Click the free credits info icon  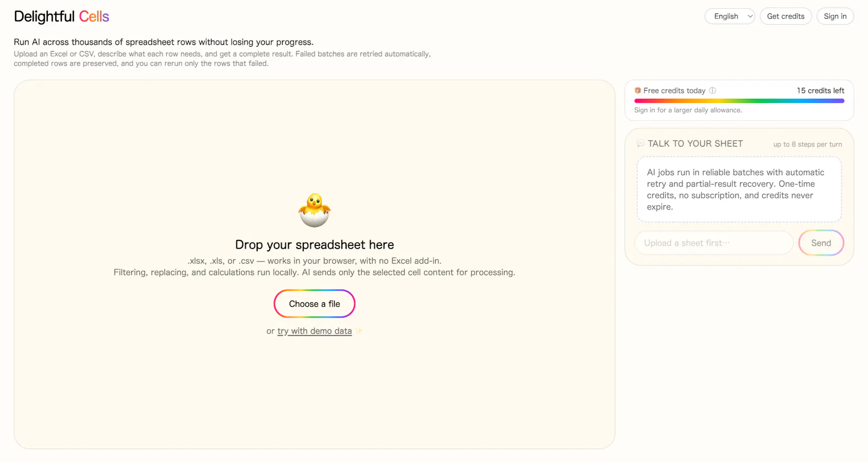[x=712, y=91]
